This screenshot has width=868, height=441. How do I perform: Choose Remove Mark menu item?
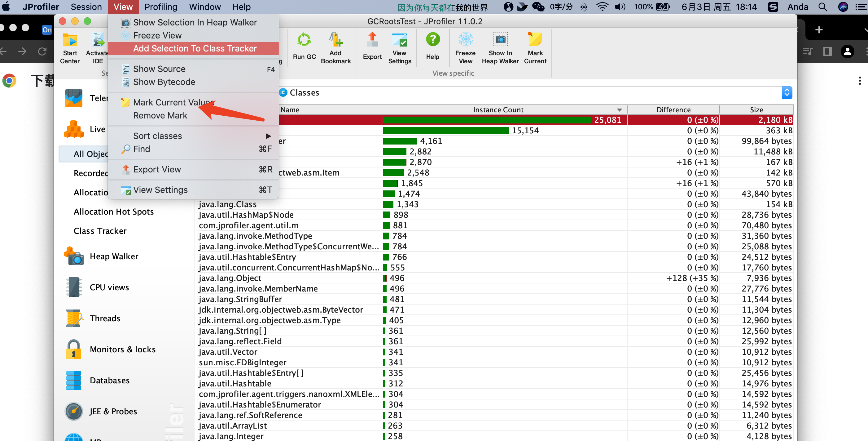pyautogui.click(x=193, y=115)
